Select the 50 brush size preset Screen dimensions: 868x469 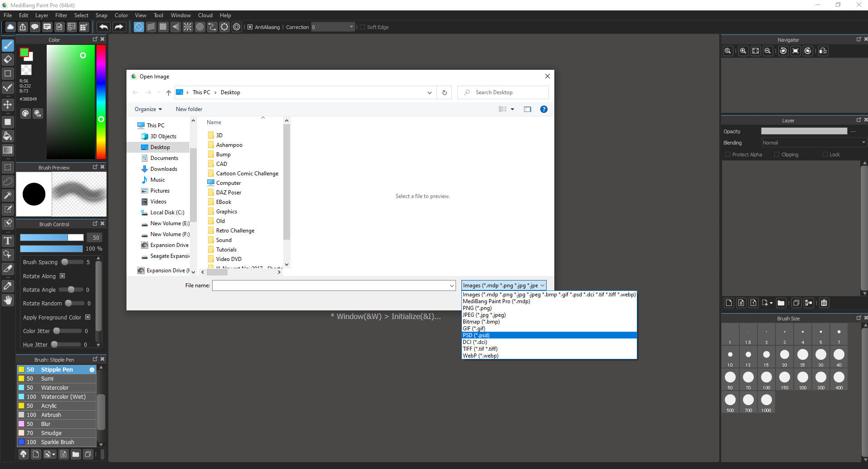(x=730, y=379)
